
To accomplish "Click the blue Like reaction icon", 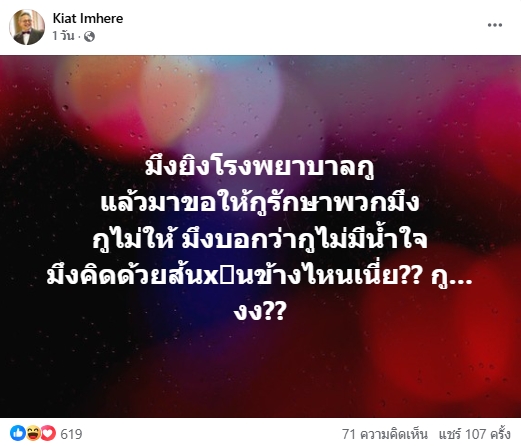I will tap(18, 433).
